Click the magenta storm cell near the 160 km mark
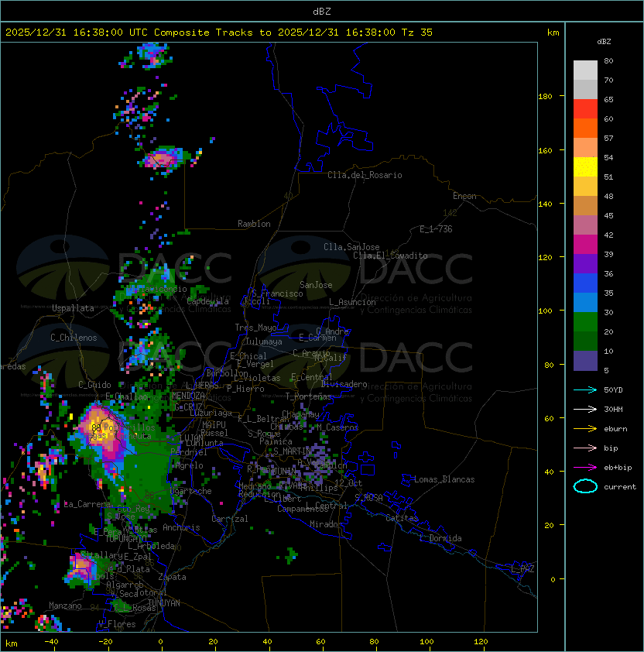Viewport: 644px width, 652px height. 163,159
